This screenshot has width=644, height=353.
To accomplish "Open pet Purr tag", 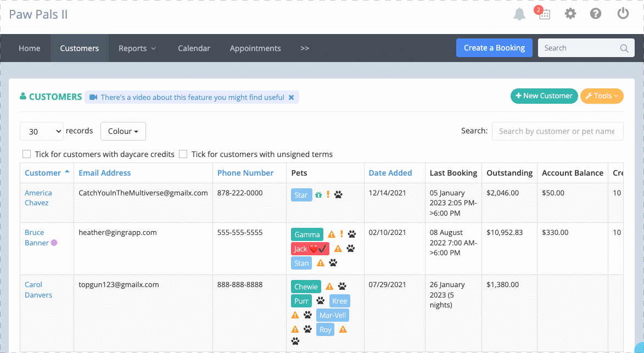I will point(301,301).
